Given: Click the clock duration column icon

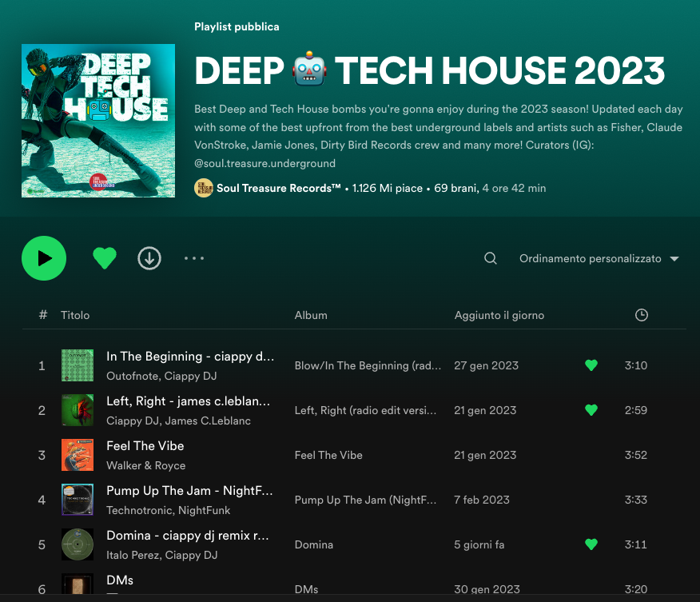Looking at the screenshot, I should pyautogui.click(x=641, y=315).
